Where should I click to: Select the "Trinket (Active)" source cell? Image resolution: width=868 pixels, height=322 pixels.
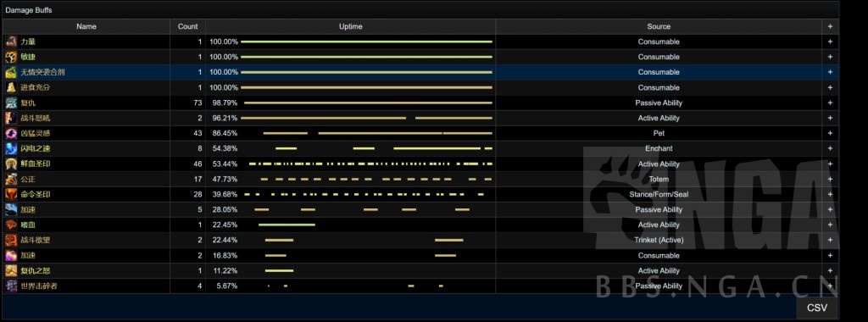659,240
